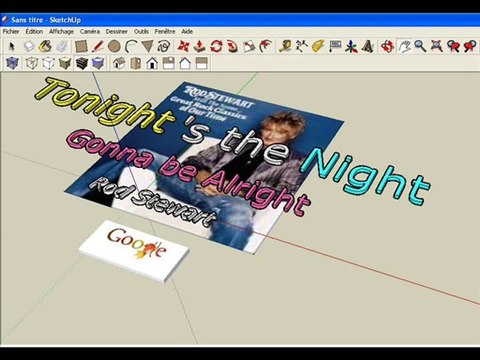Activate the Eraser tool

(62, 46)
